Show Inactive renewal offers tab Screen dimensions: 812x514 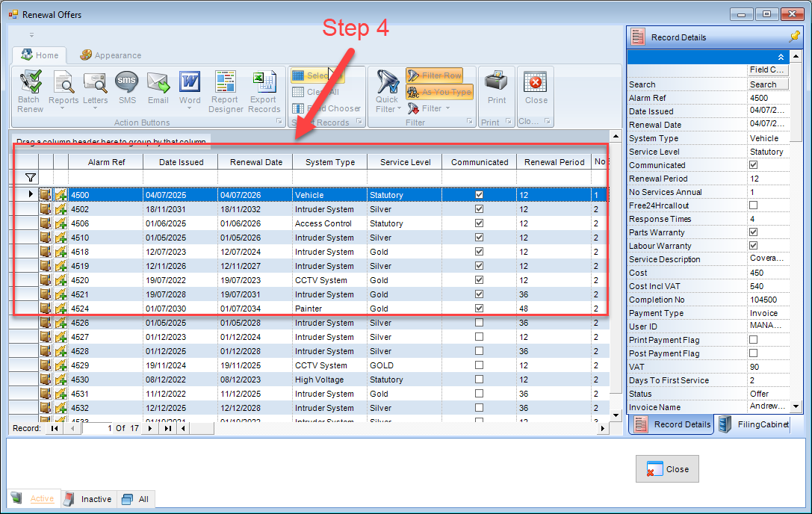coord(89,499)
